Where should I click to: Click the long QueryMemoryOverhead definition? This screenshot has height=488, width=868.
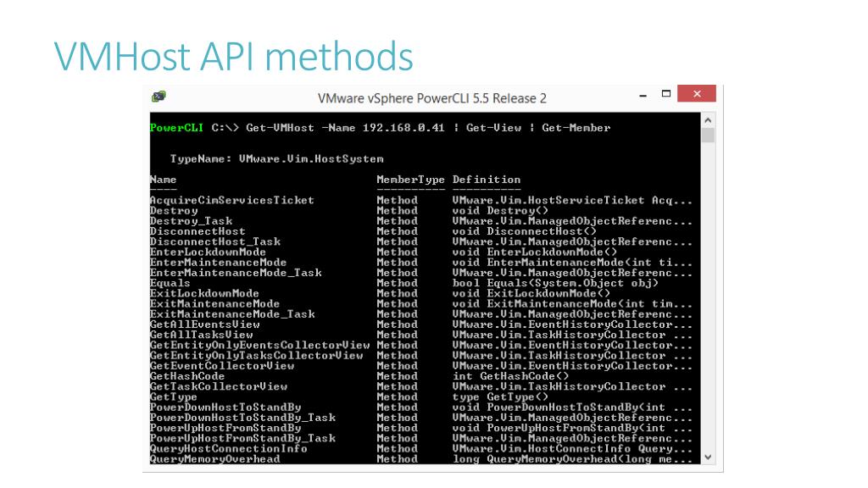click(572, 459)
